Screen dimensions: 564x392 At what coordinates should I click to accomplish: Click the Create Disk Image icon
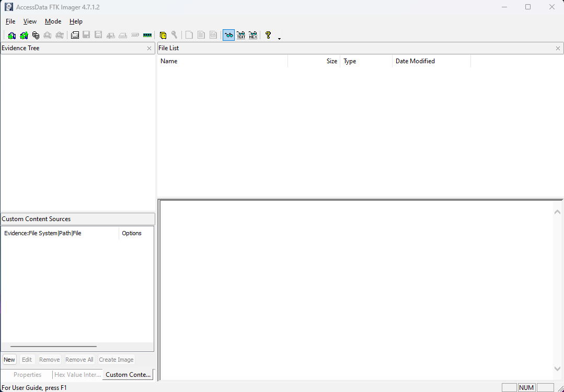[75, 35]
